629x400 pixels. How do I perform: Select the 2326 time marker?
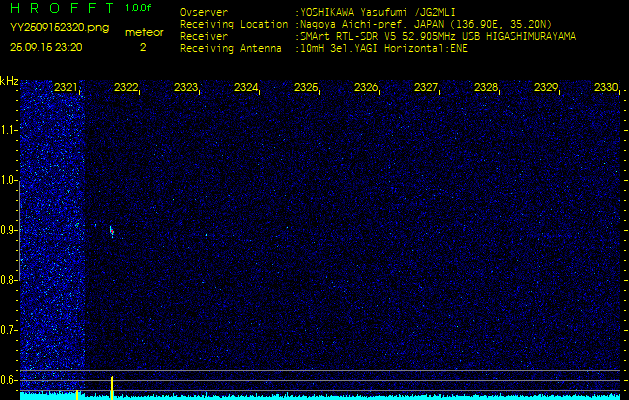[366, 88]
